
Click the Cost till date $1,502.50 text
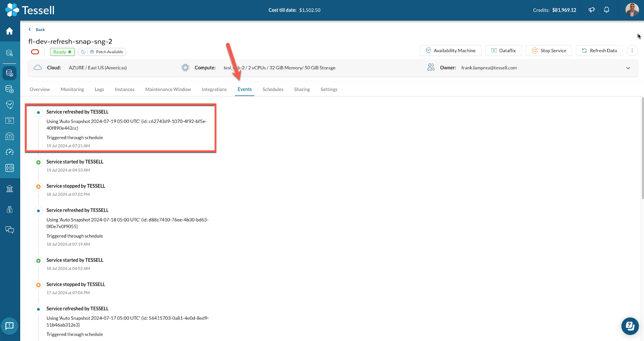pos(295,10)
